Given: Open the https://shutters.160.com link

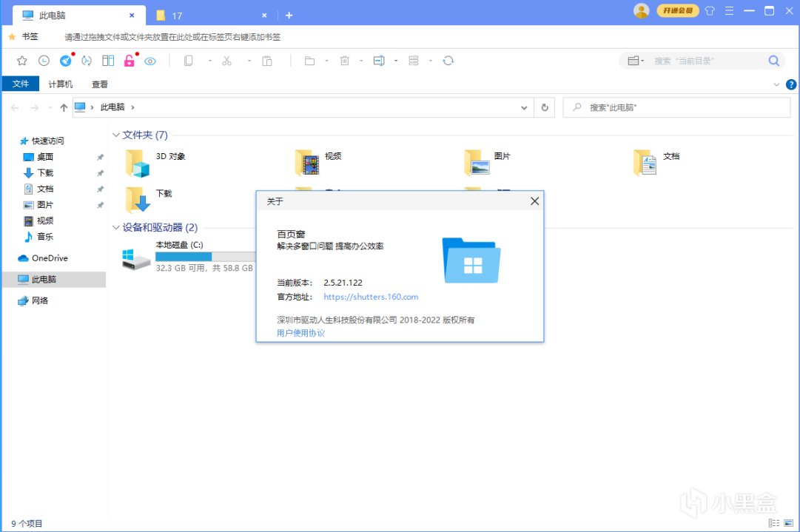Looking at the screenshot, I should click(371, 297).
